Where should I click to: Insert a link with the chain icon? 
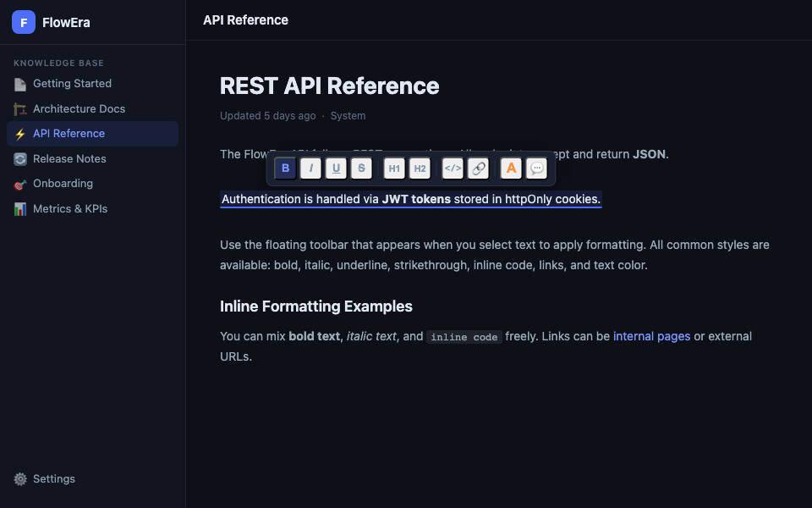coord(479,168)
